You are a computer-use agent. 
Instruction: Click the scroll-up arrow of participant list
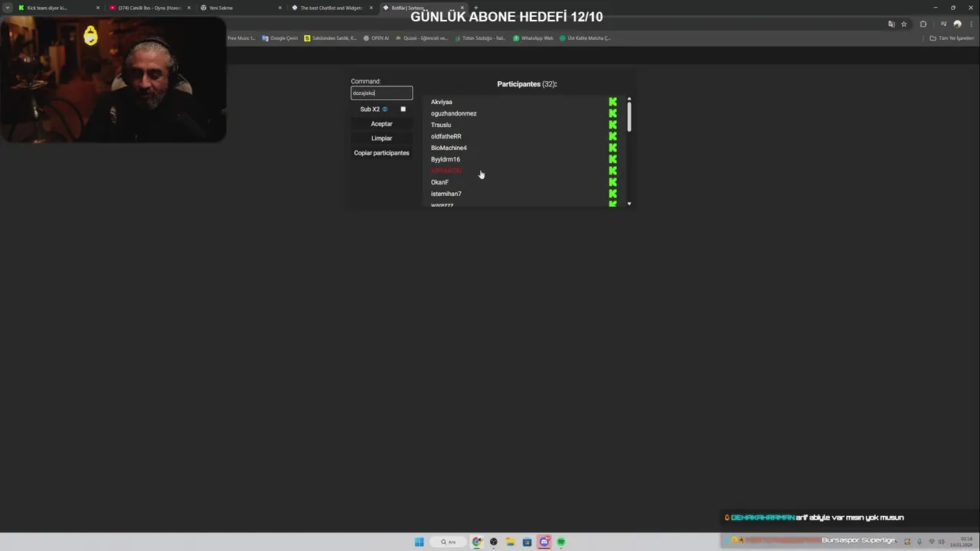point(629,99)
